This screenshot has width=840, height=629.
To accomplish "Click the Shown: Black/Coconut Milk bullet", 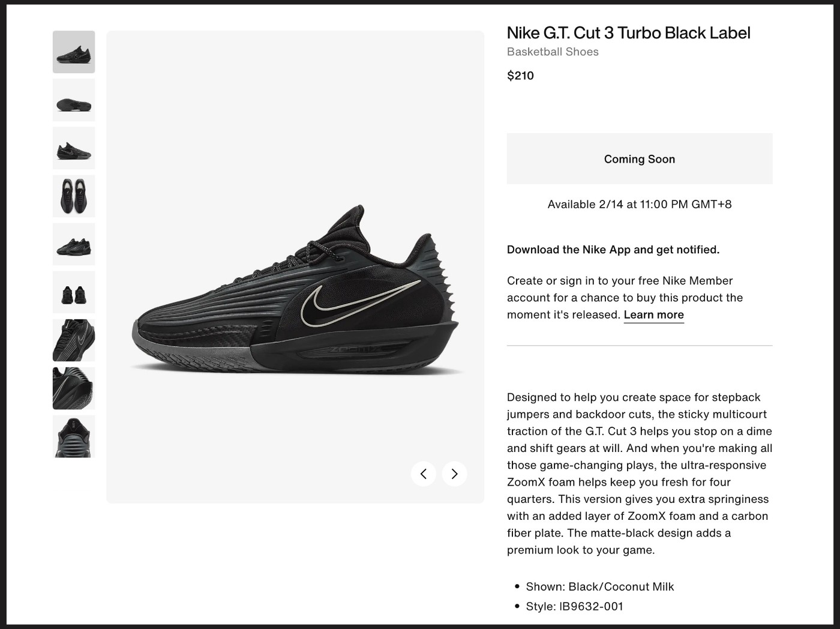I will click(x=599, y=586).
